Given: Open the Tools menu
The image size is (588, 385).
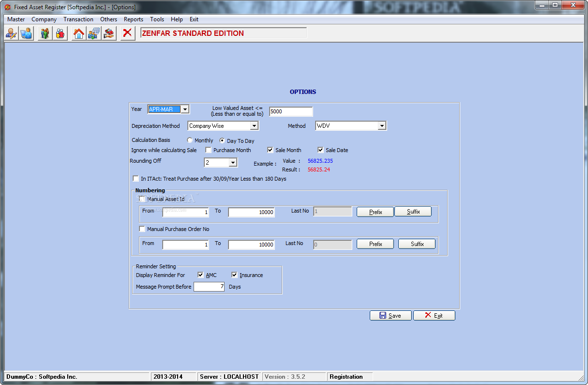Looking at the screenshot, I should coord(157,19).
